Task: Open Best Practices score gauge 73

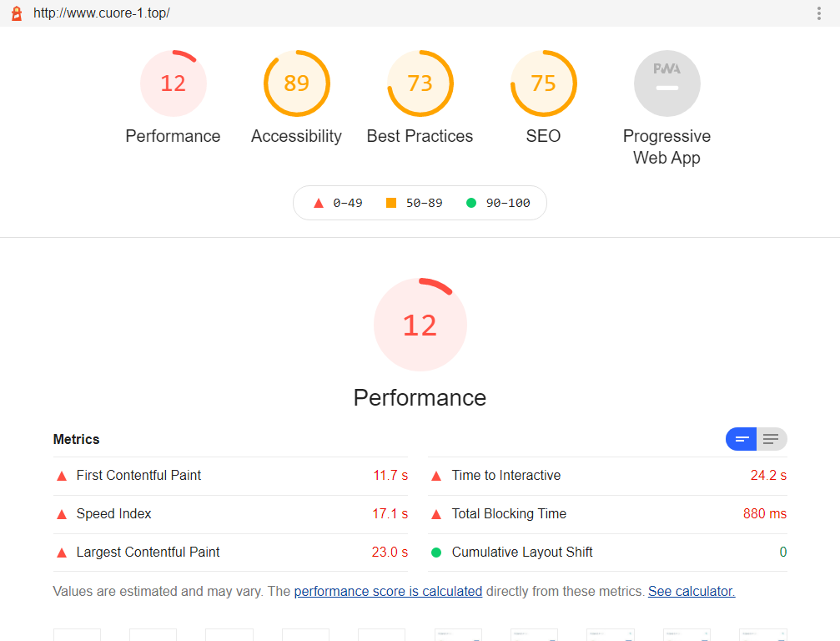Action: click(420, 83)
